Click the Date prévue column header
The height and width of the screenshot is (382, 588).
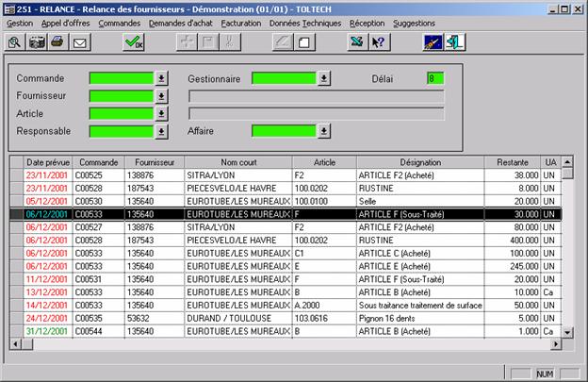48,162
